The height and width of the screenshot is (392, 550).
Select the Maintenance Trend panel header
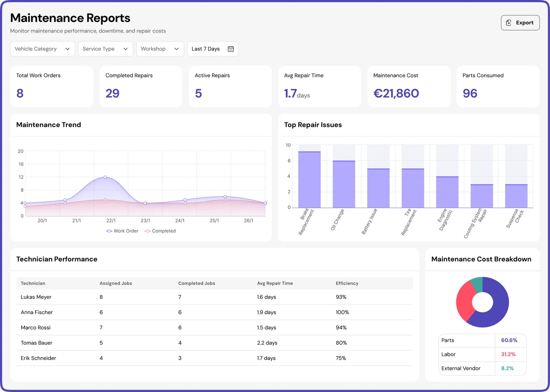coord(48,125)
